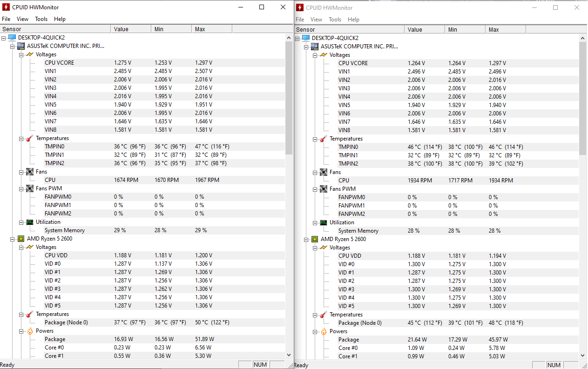Image resolution: width=588 pixels, height=369 pixels.
Task: Click the Fans PWM icon in right window
Action: (324, 189)
